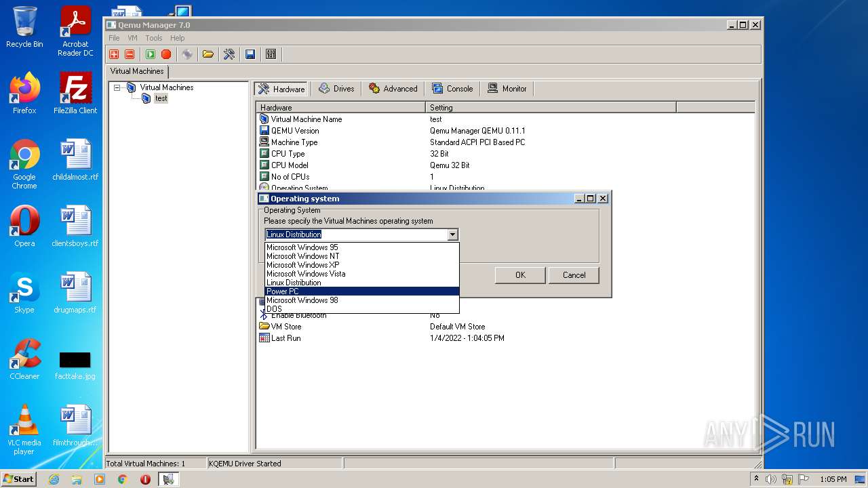Click the 'CPU Type' row label
Image resolution: width=868 pixels, height=488 pixels.
click(x=288, y=154)
